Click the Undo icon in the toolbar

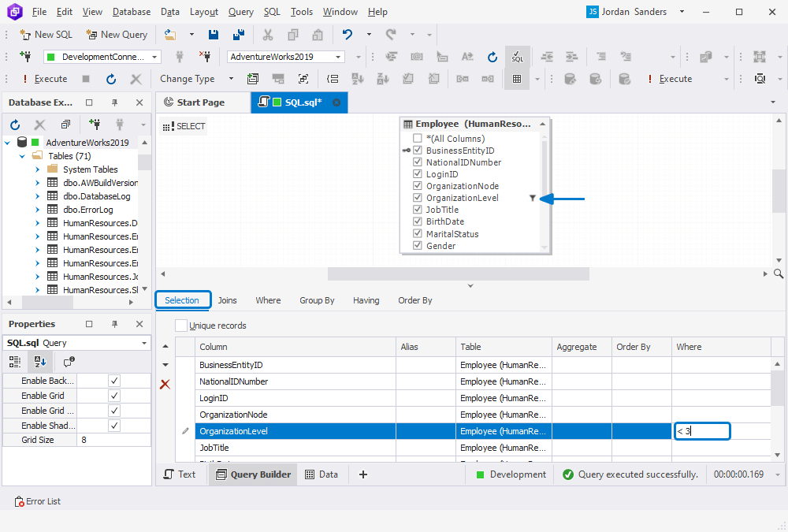pos(348,35)
